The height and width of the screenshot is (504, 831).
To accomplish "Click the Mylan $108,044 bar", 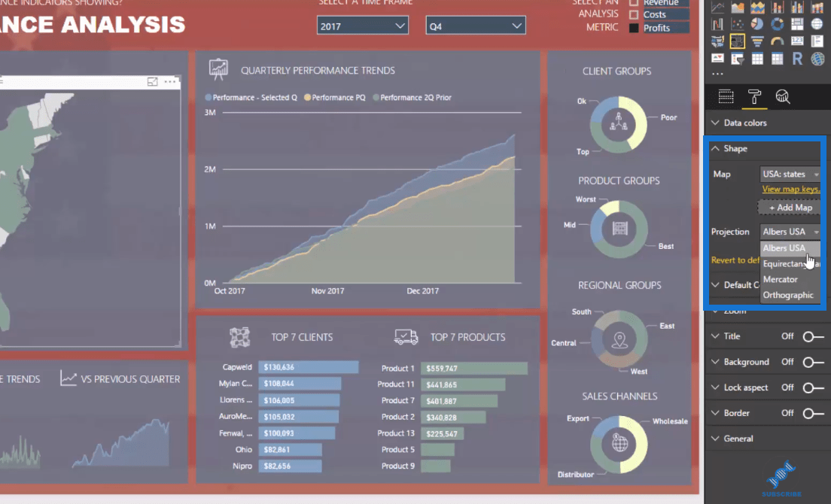I will pos(300,384).
